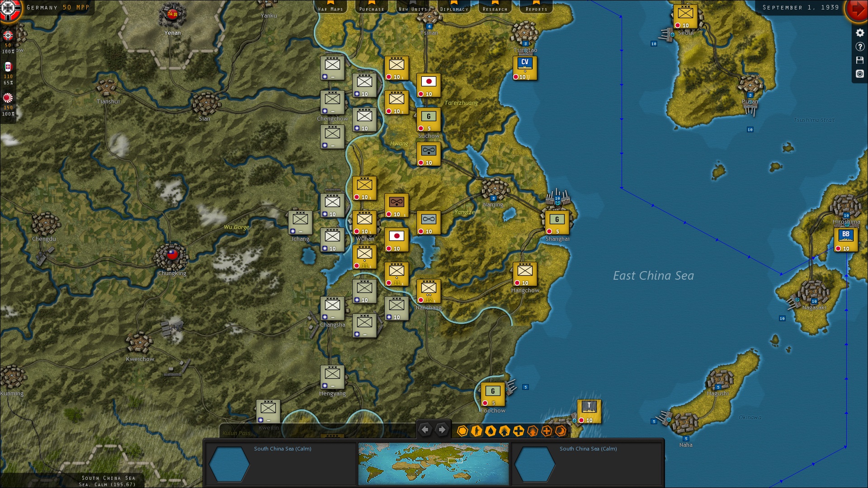Select the Italy flag showing 110
This screenshot has width=868, height=488.
(x=8, y=67)
